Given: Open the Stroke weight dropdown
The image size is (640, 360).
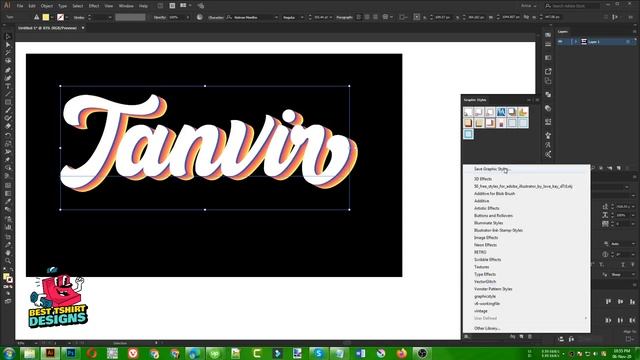Looking at the screenshot, I should [110, 17].
